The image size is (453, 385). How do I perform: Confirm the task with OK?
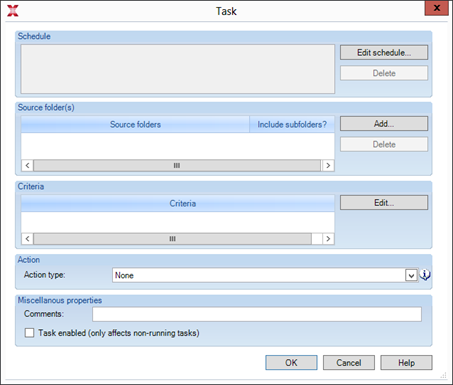[x=291, y=363]
